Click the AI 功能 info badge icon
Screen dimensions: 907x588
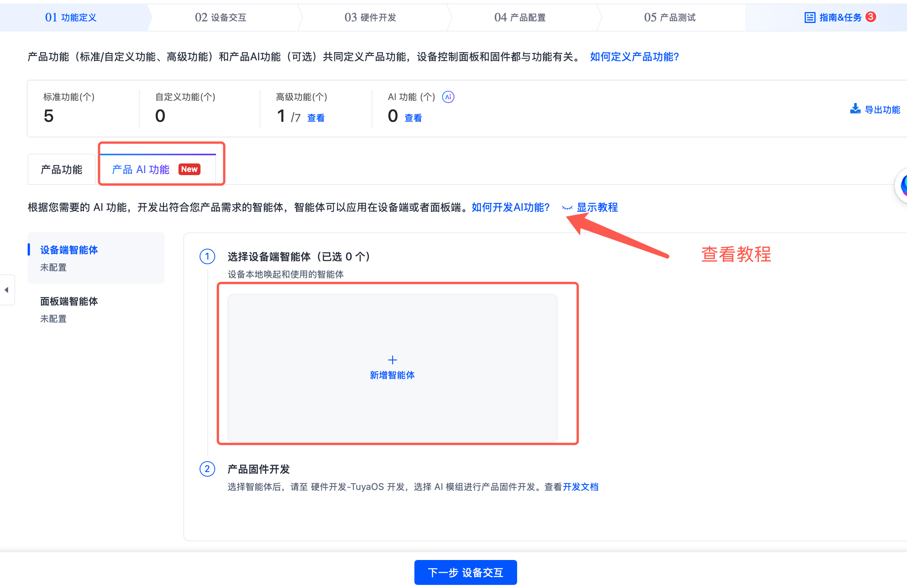[x=448, y=97]
